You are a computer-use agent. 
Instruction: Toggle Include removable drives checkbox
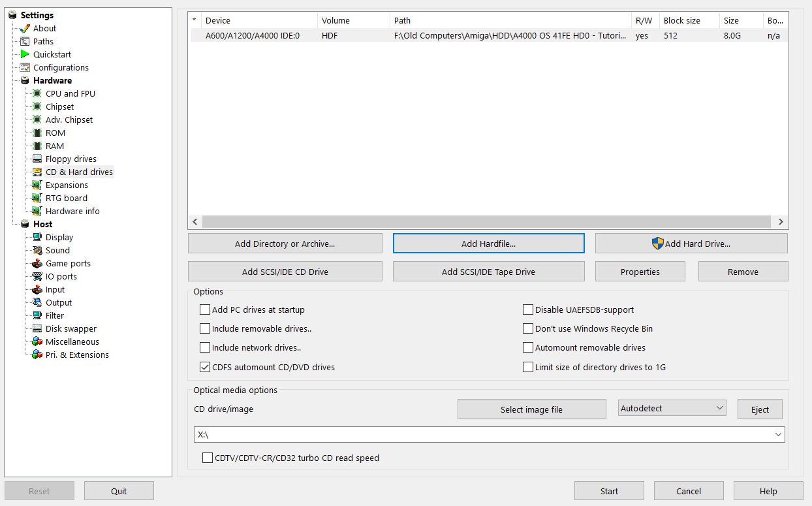(x=205, y=328)
